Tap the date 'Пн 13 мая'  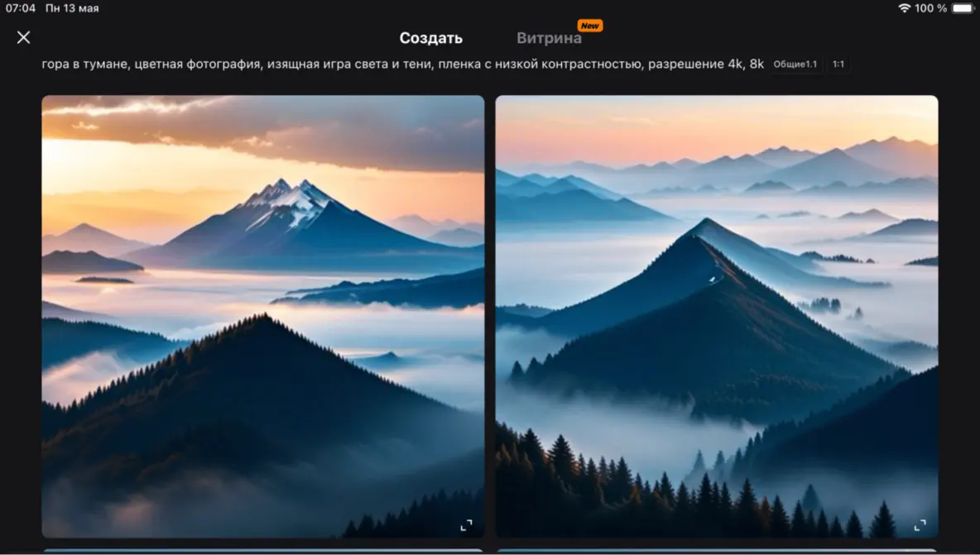click(x=72, y=8)
